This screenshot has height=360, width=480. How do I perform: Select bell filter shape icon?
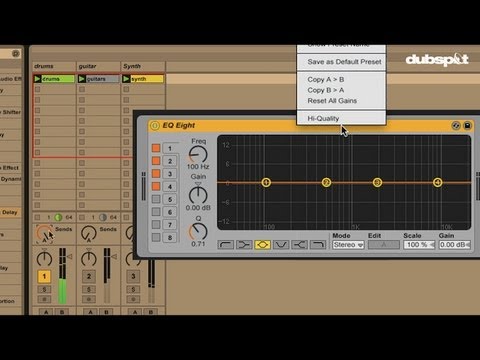pyautogui.click(x=262, y=245)
